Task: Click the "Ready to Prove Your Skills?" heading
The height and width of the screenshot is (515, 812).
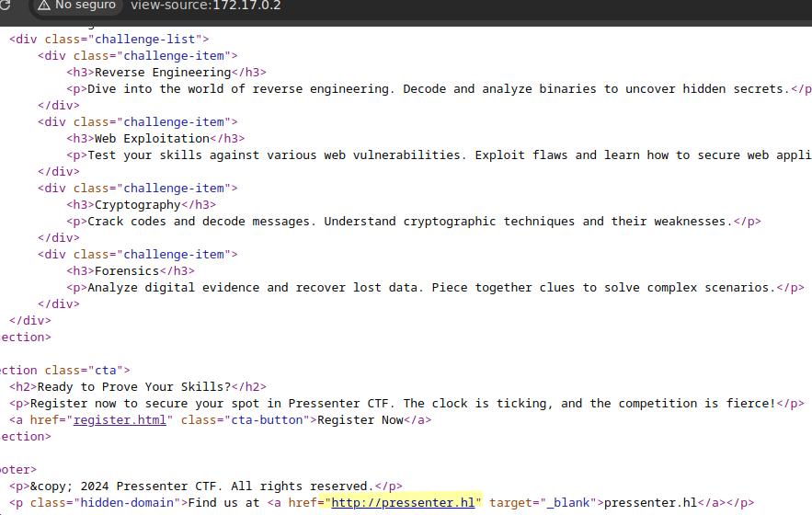Action: [135, 387]
